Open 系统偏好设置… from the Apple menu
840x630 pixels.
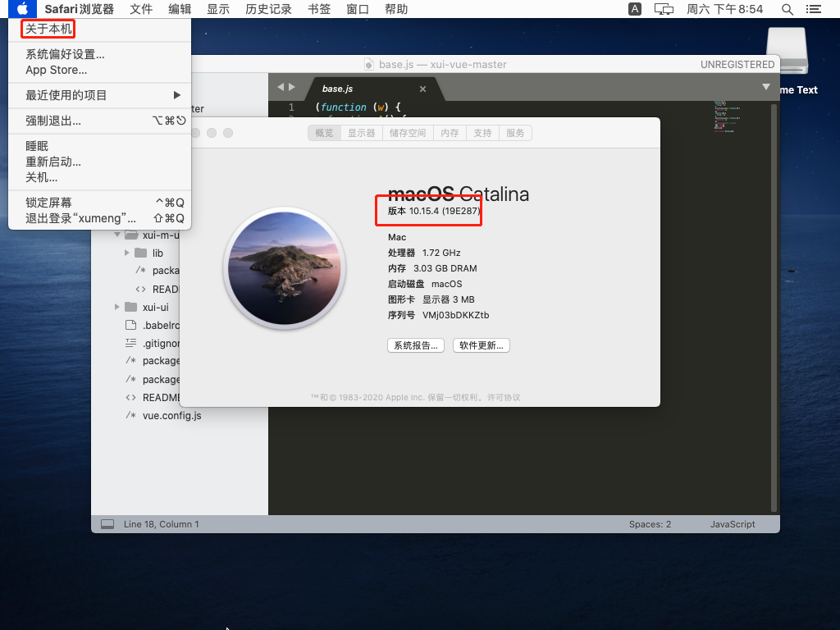coord(99,54)
